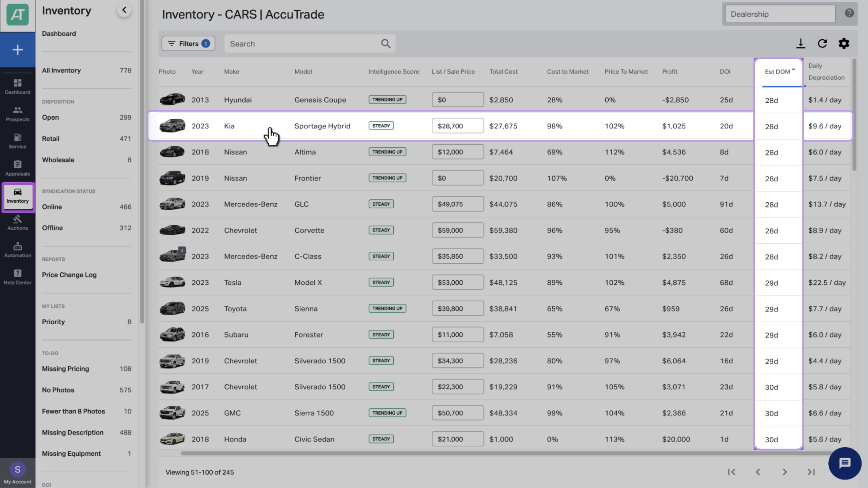Select Inventory in the icon rail
This screenshot has height=488, width=868.
pos(18,196)
